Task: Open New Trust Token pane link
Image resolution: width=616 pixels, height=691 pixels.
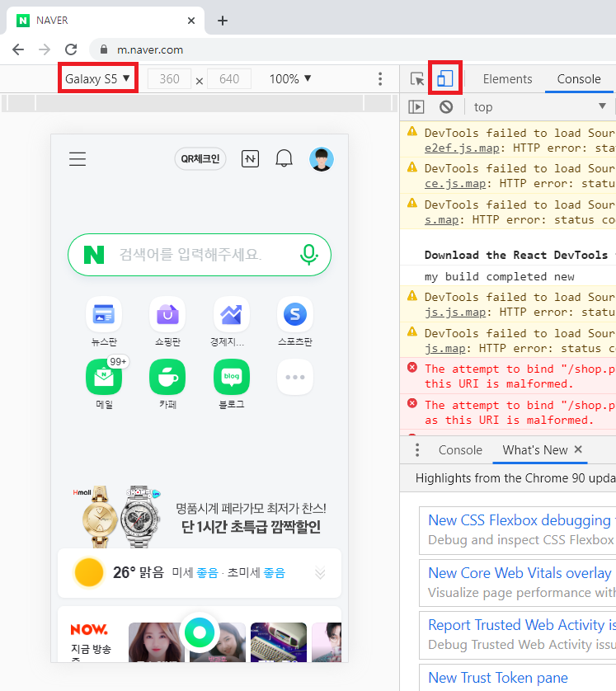Action: [498, 677]
